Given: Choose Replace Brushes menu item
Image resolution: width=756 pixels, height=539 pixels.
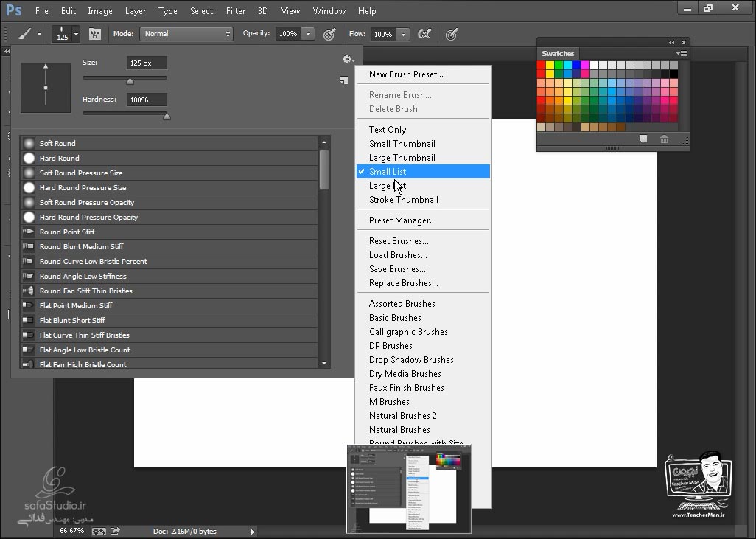Looking at the screenshot, I should [424, 282].
